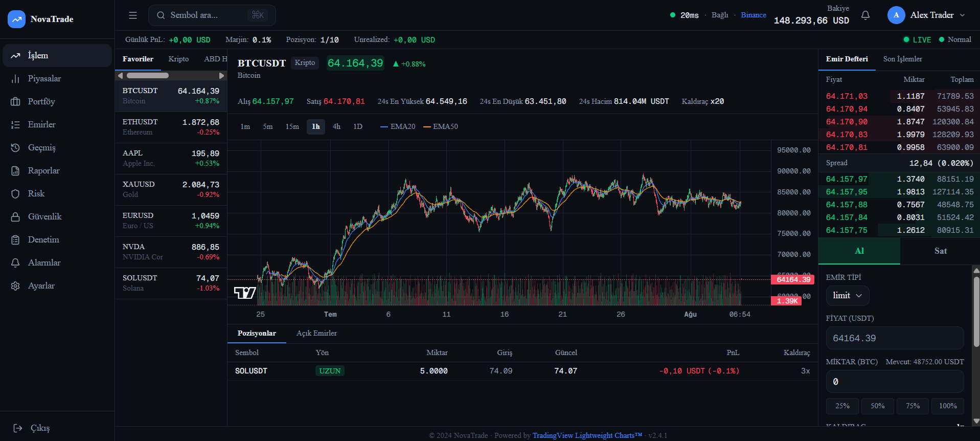
Task: Open the limit order type dropdown
Action: click(x=848, y=296)
